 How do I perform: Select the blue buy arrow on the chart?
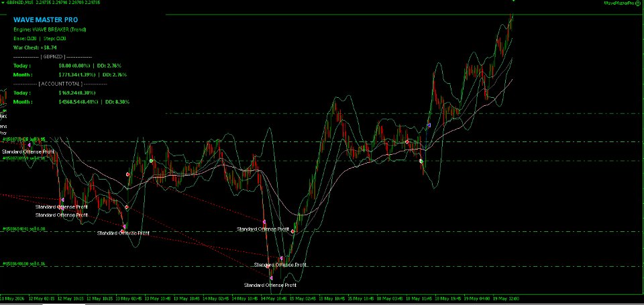point(429,125)
